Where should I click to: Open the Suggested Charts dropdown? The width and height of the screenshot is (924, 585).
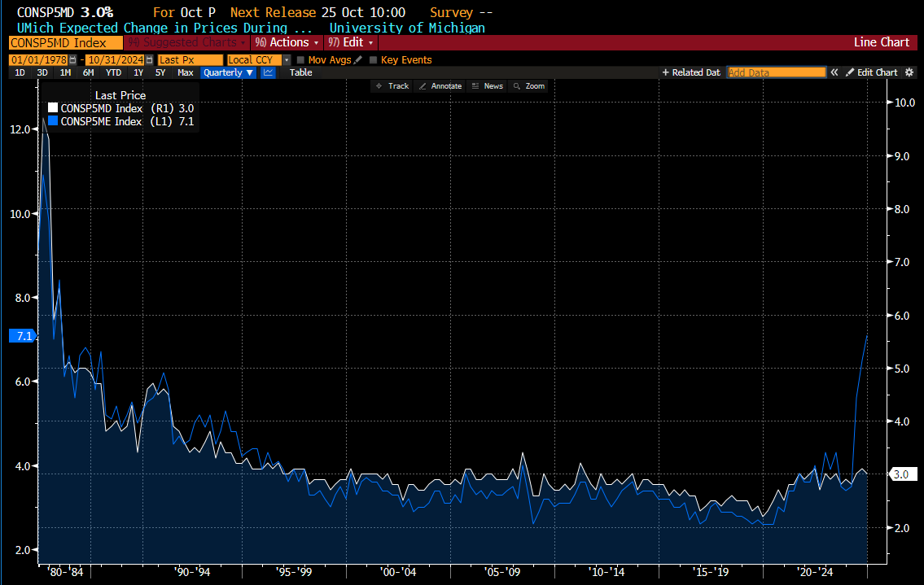tap(186, 42)
